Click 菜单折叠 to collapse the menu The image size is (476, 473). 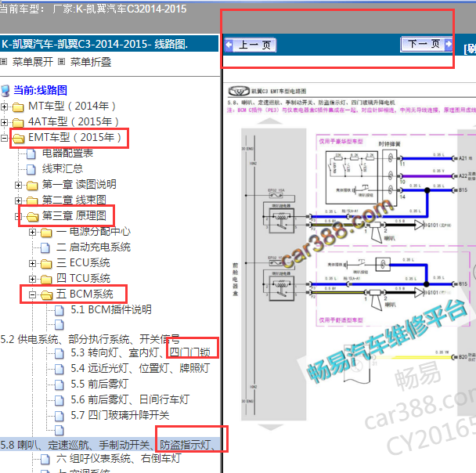coord(91,62)
